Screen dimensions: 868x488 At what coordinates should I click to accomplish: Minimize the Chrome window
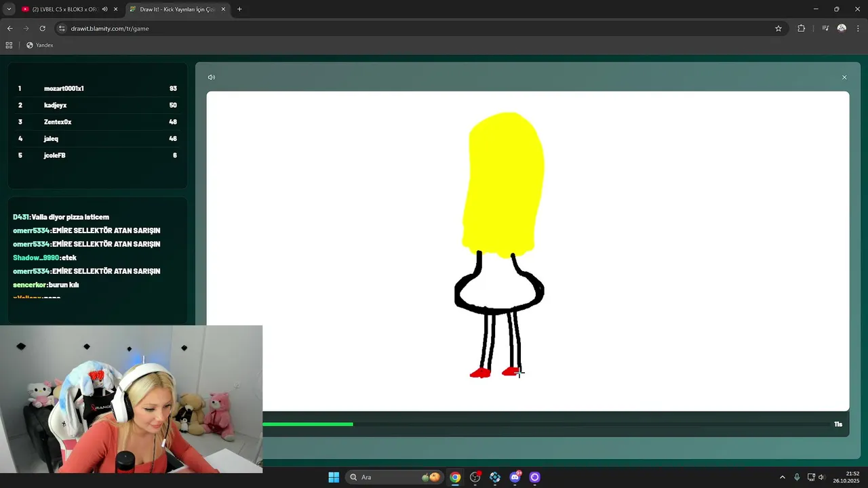click(x=816, y=9)
